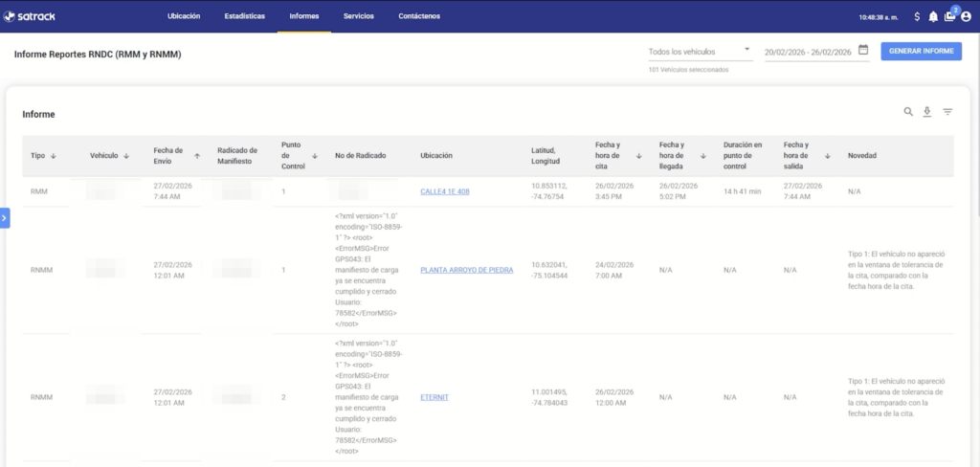Open the messages icon with badge 2
This screenshot has width=980, height=467.
(950, 15)
